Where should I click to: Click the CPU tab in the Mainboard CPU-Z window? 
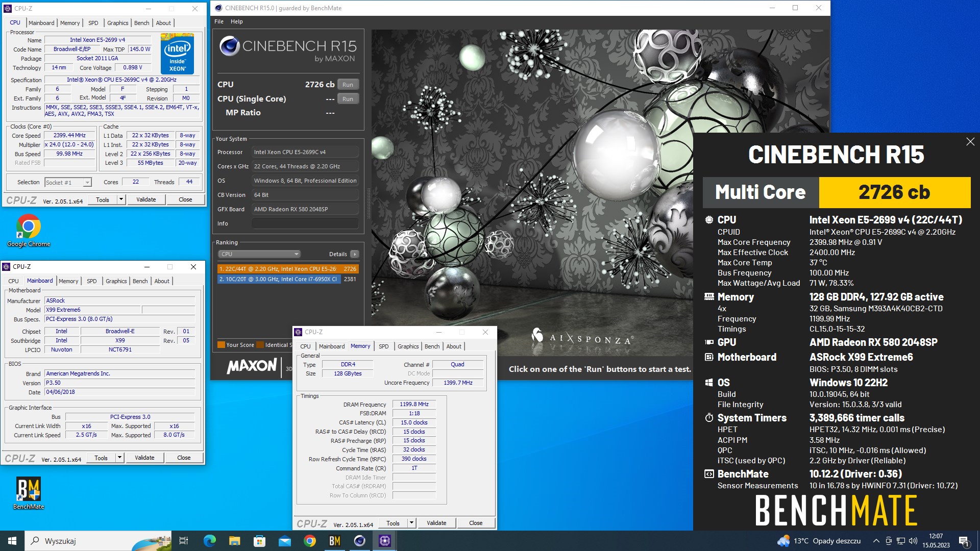[x=13, y=281]
